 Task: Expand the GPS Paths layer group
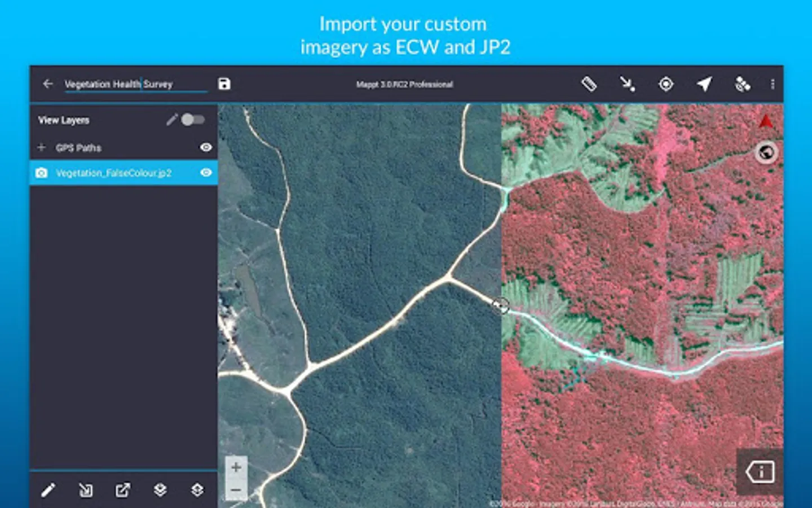41,147
